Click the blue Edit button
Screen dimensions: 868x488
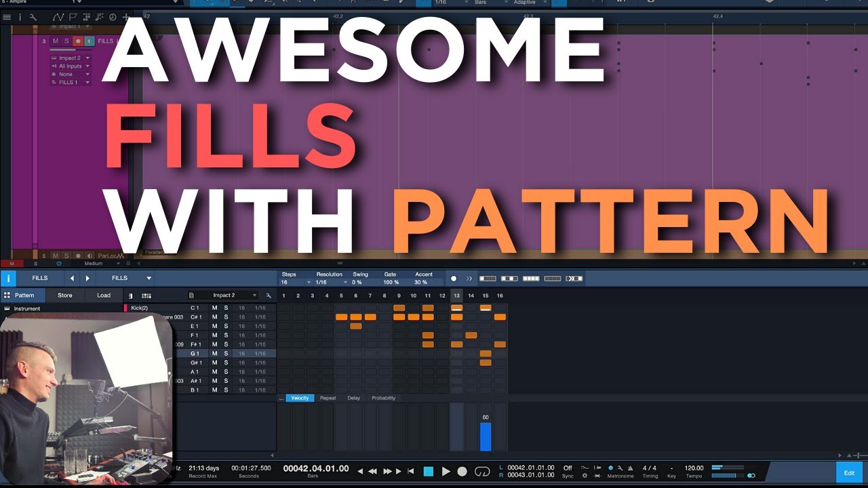point(849,472)
